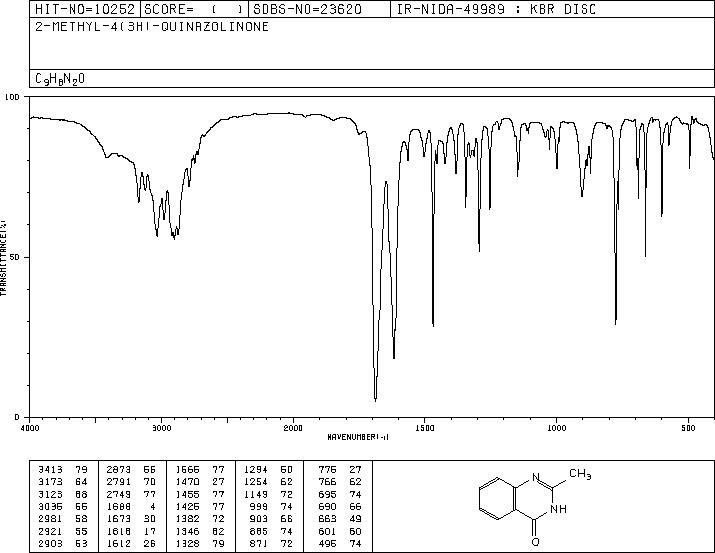Click the carbonyl O label in structure
The image size is (715, 553).
pyautogui.click(x=535, y=542)
